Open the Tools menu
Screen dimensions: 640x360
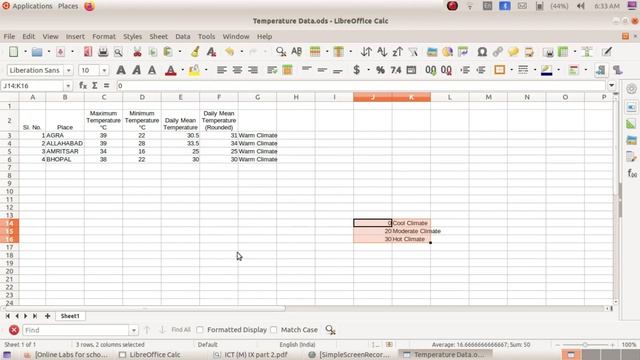206,36
